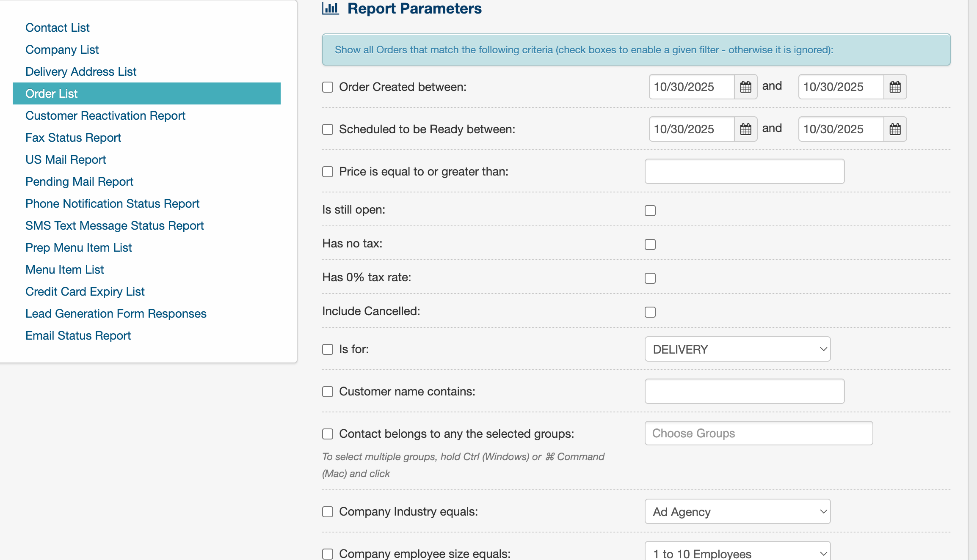The width and height of the screenshot is (977, 560).
Task: Open the Ad Agency industry dropdown
Action: tap(737, 512)
